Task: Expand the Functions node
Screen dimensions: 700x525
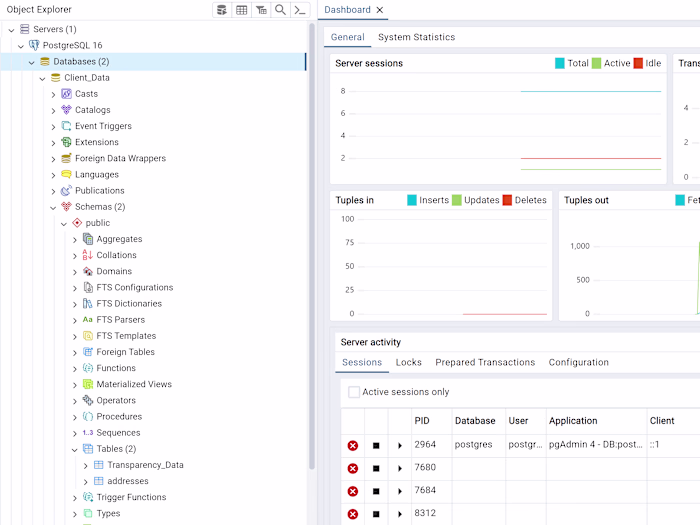Action: (75, 368)
